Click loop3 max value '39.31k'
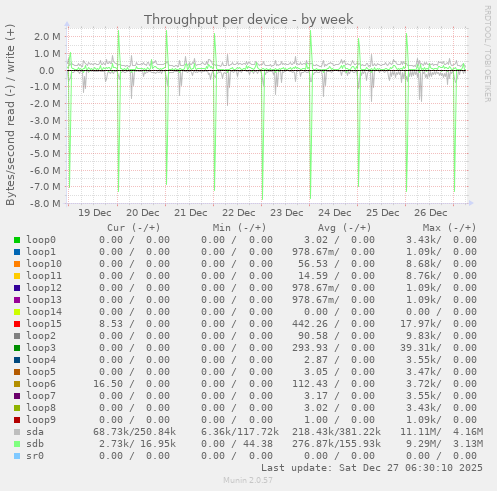This screenshot has height=491, width=497. coord(420,348)
